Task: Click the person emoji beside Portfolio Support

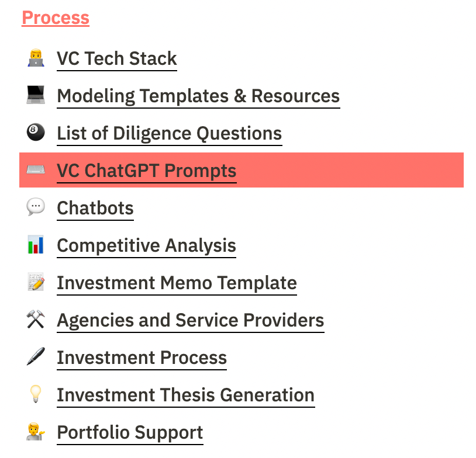Action: [x=36, y=432]
